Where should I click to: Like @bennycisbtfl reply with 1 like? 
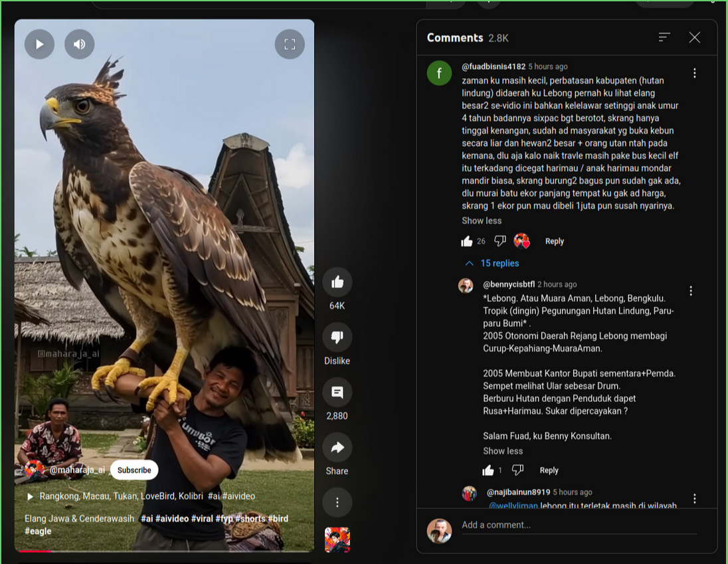[488, 470]
